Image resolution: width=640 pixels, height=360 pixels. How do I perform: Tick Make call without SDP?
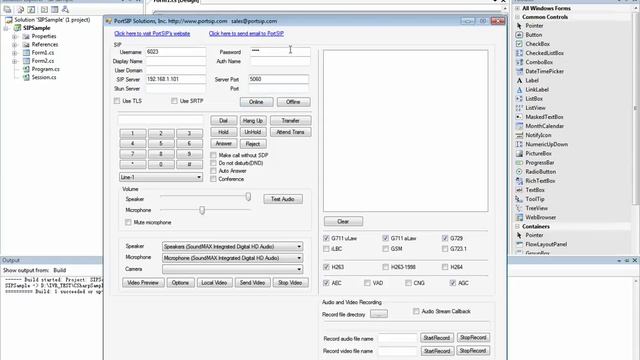213,155
